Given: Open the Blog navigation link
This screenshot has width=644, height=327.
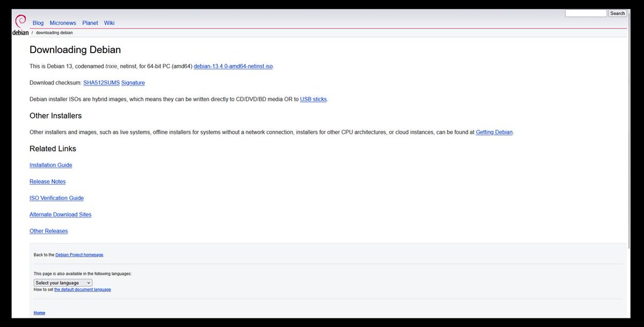Looking at the screenshot, I should coord(38,23).
